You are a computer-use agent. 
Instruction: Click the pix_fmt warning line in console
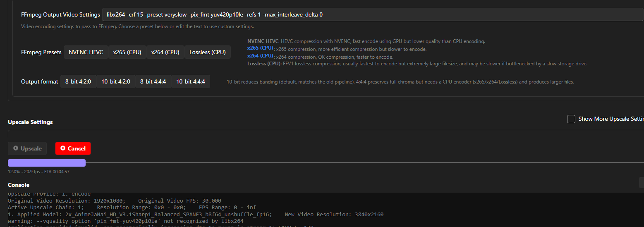[x=126, y=221]
